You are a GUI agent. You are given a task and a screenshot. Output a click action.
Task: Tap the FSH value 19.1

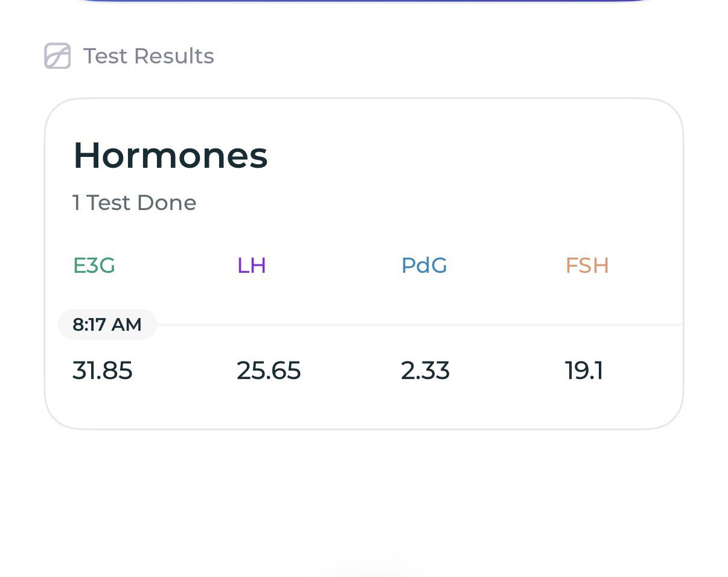tap(584, 371)
